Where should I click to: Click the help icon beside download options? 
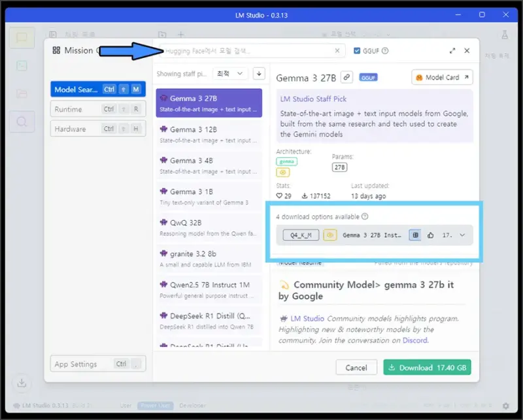365,216
